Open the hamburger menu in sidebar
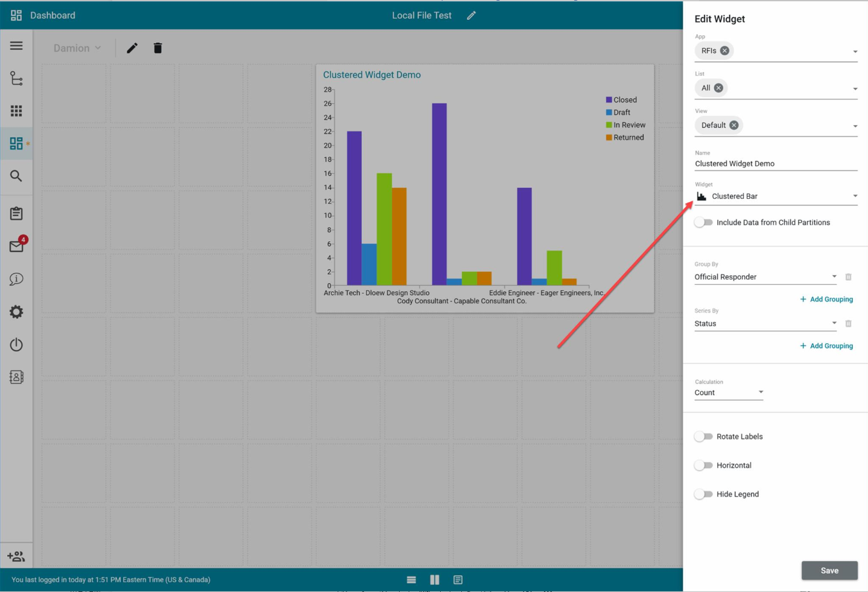Screen dimensions: 868x592 (16, 46)
